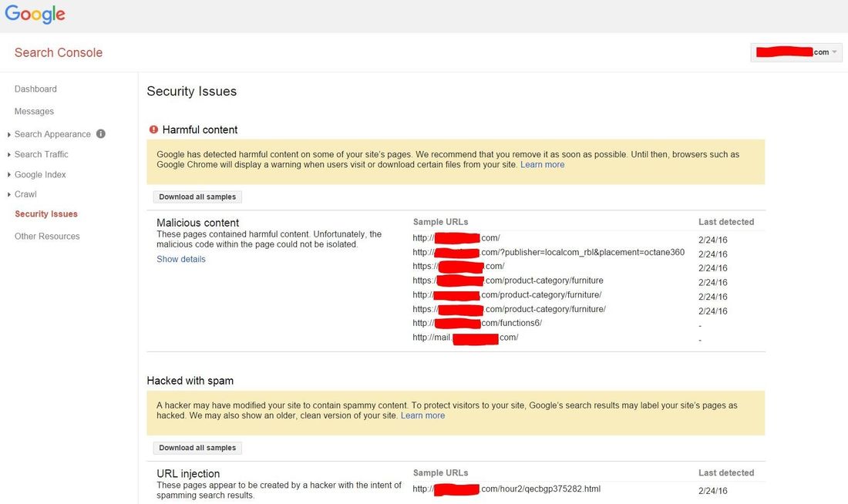Click the Malicious content heading
The height and width of the screenshot is (504, 848).
pos(197,222)
